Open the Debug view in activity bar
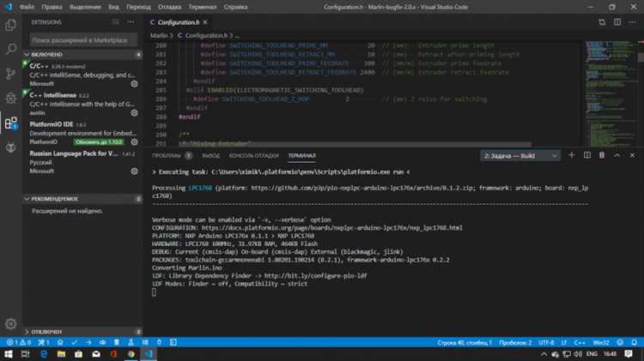This screenshot has width=644, height=361. pos(10,98)
